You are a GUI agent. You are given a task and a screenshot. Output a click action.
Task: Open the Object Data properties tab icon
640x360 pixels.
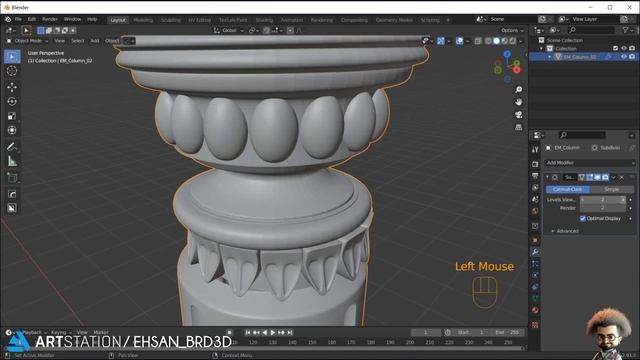coord(535,298)
